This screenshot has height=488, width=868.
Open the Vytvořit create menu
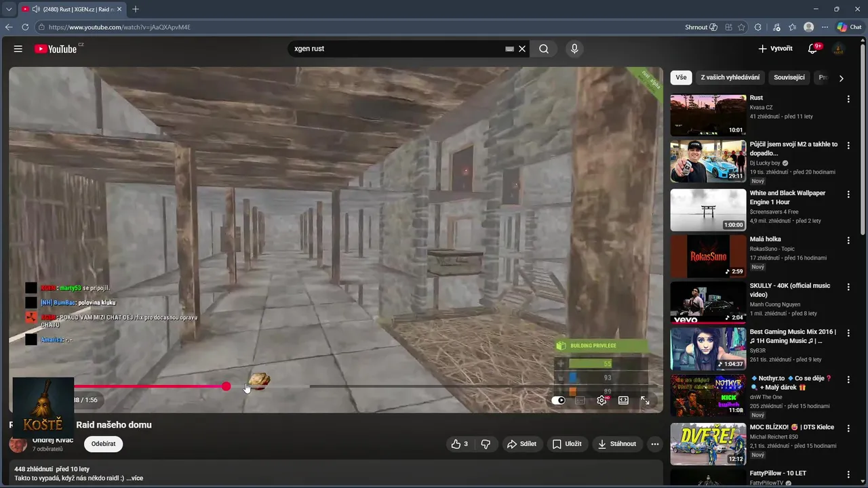pyautogui.click(x=775, y=49)
